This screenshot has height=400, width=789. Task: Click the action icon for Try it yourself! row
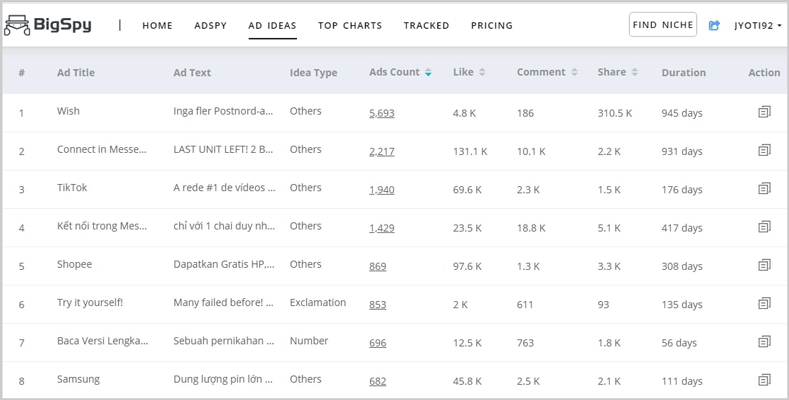(764, 303)
